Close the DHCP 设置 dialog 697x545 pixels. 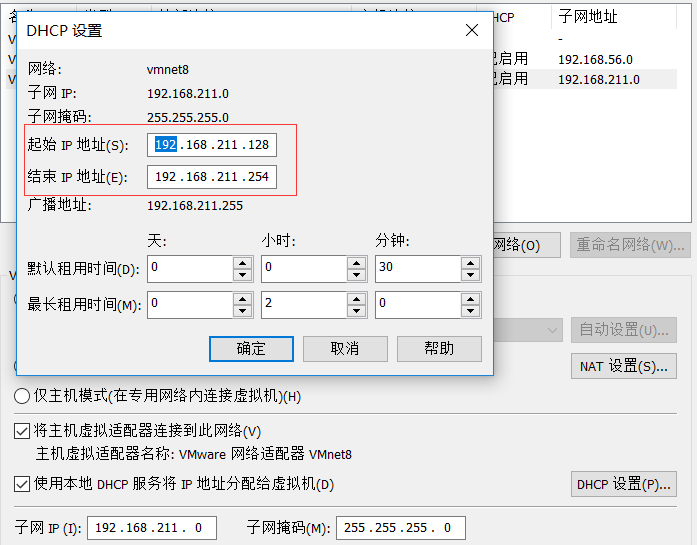coord(472,30)
